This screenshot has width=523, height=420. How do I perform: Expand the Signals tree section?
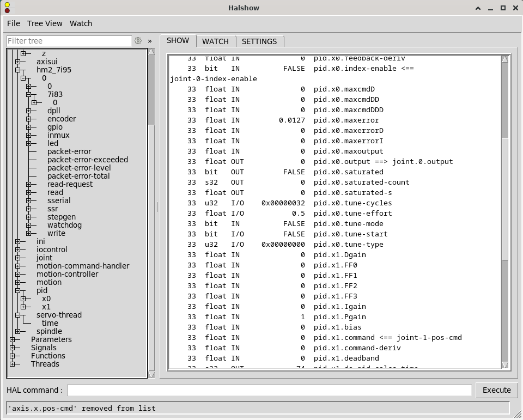[13, 348]
